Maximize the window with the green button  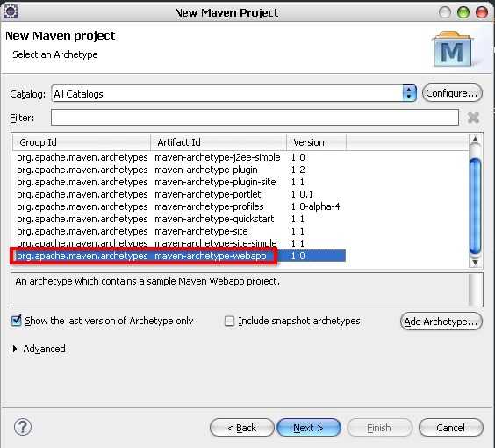[463, 12]
